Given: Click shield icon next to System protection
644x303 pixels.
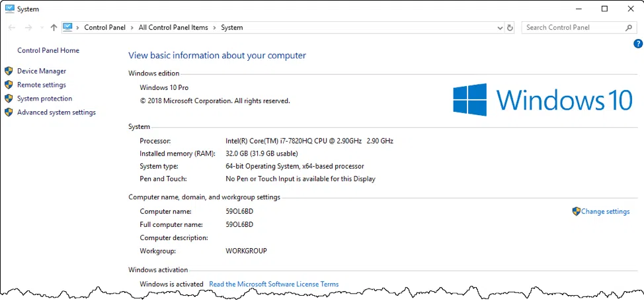Looking at the screenshot, I should click(9, 99).
